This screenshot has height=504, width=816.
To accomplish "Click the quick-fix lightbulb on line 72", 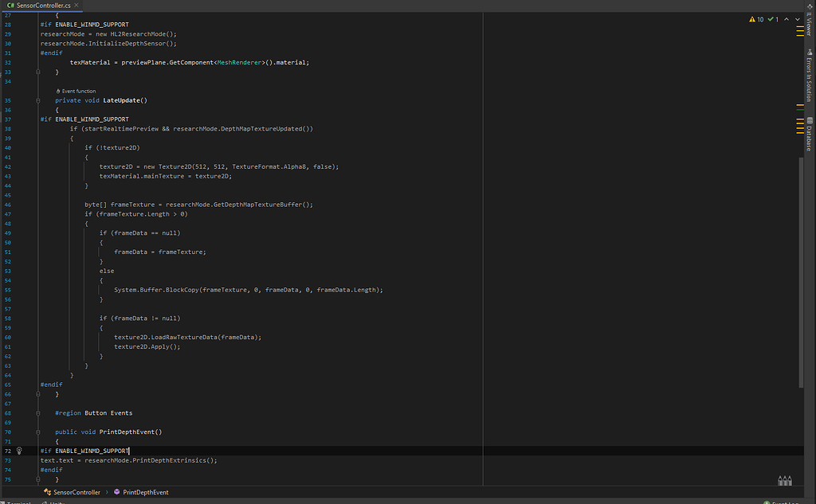I will tap(18, 451).
